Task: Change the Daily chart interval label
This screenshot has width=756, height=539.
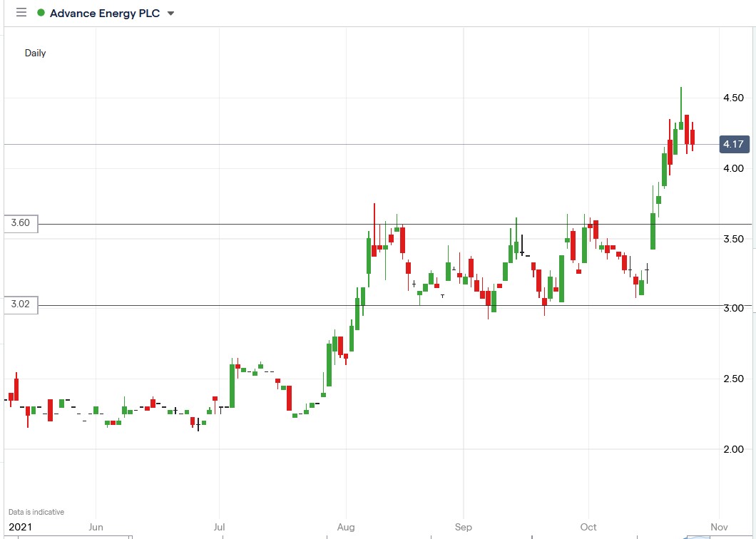Action: 35,53
